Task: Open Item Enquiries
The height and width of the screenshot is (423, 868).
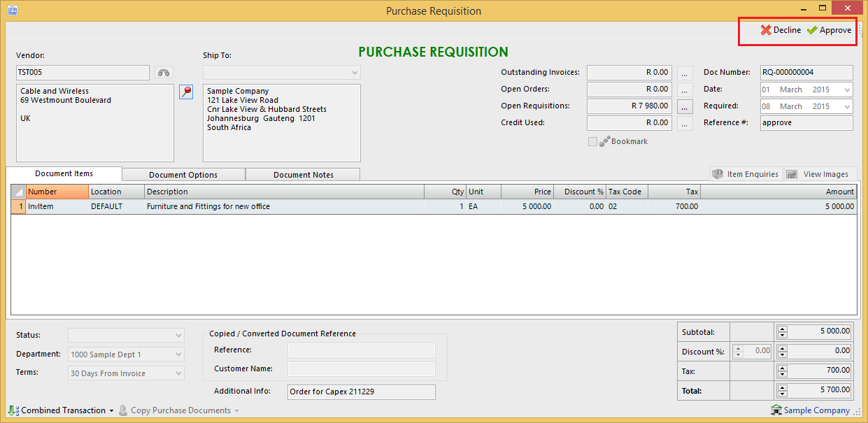Action: tap(745, 174)
